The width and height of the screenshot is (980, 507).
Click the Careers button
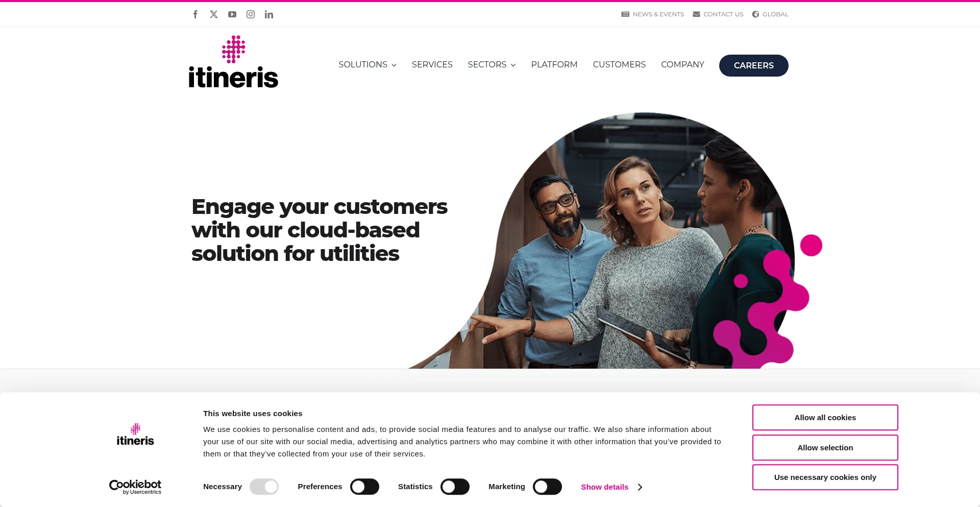tap(753, 65)
